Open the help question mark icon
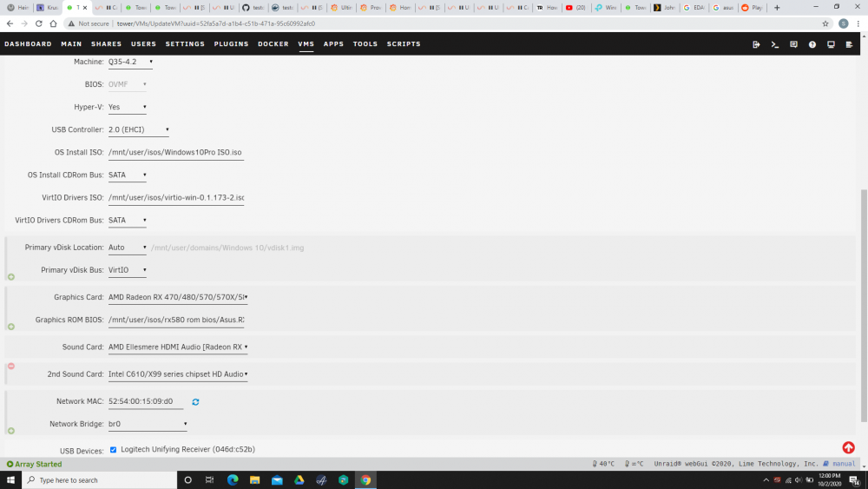Viewport: 868px width, 489px height. coord(812,44)
